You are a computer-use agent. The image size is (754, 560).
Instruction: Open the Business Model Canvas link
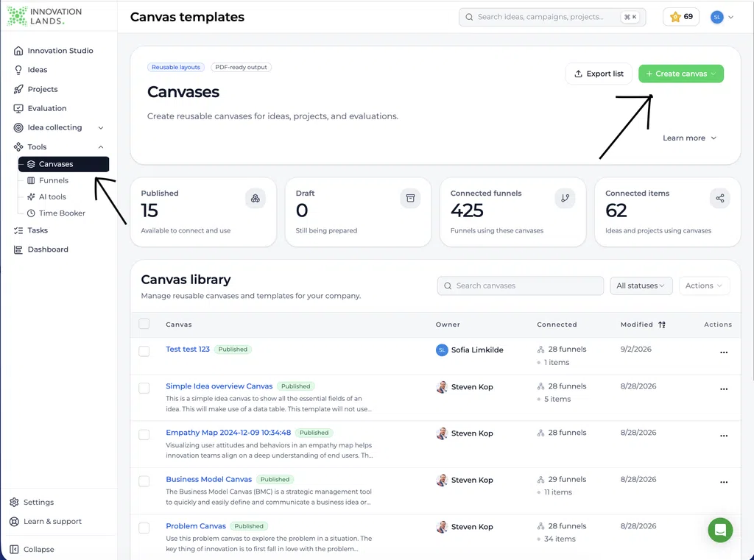point(208,479)
